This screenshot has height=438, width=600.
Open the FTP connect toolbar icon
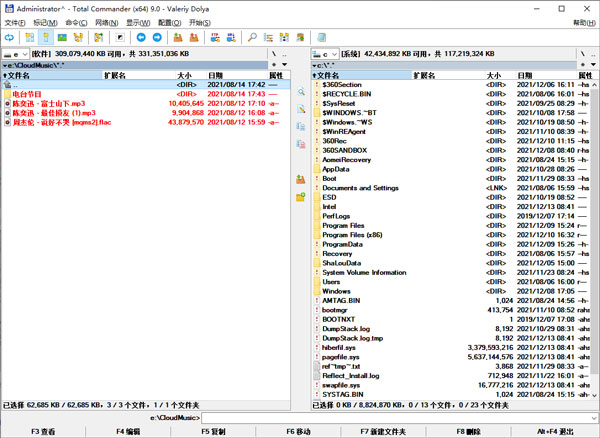[x=215, y=37]
